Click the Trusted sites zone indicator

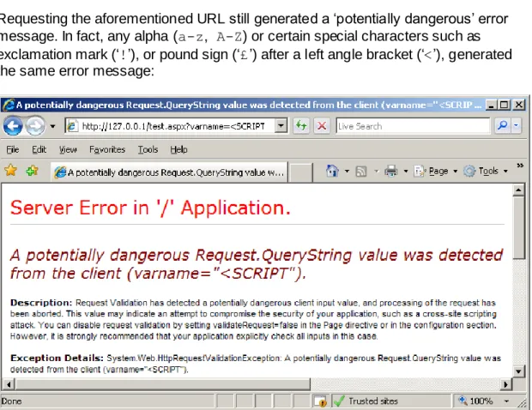pos(392,401)
